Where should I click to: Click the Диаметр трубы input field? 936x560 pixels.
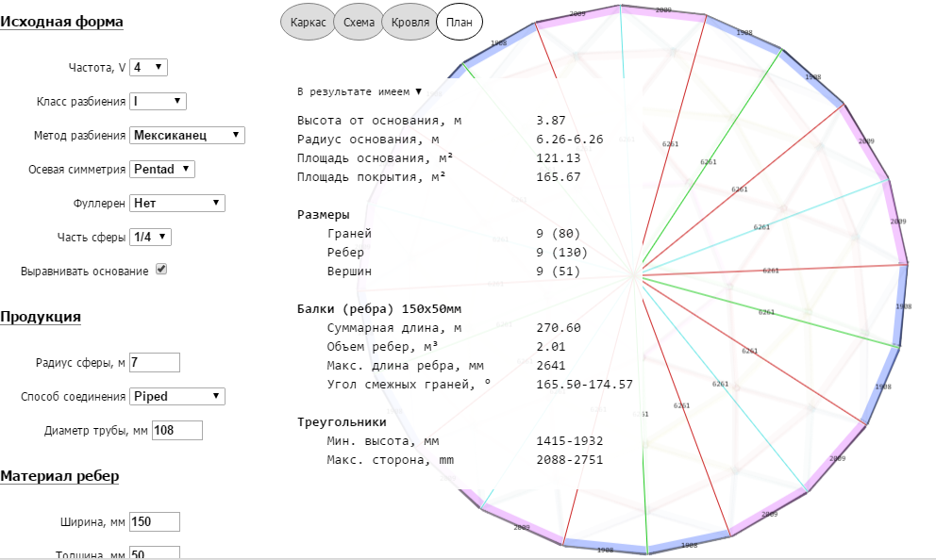177,431
